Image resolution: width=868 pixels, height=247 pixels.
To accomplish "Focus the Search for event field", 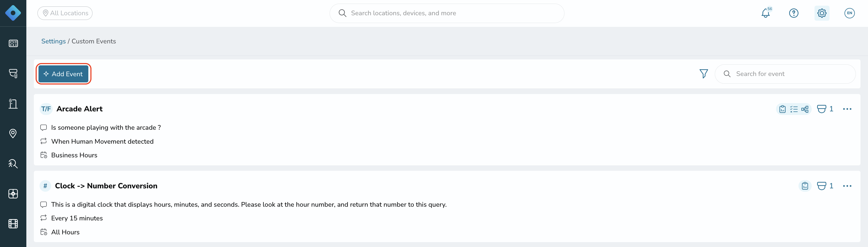I will point(785,74).
